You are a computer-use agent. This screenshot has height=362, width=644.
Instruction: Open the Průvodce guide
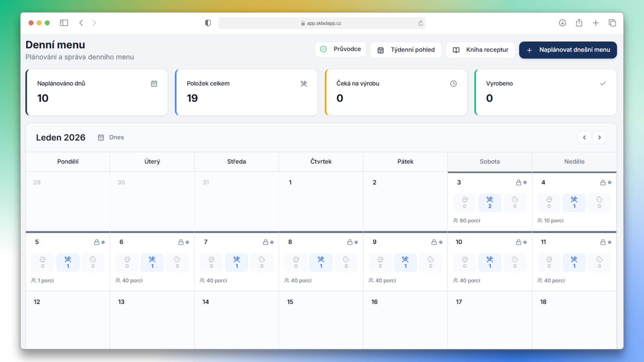pos(340,49)
